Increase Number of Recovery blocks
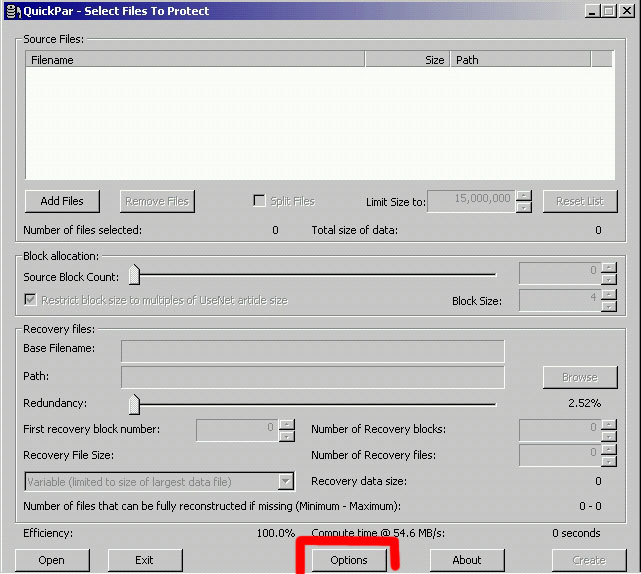641x574 pixels. 609,425
